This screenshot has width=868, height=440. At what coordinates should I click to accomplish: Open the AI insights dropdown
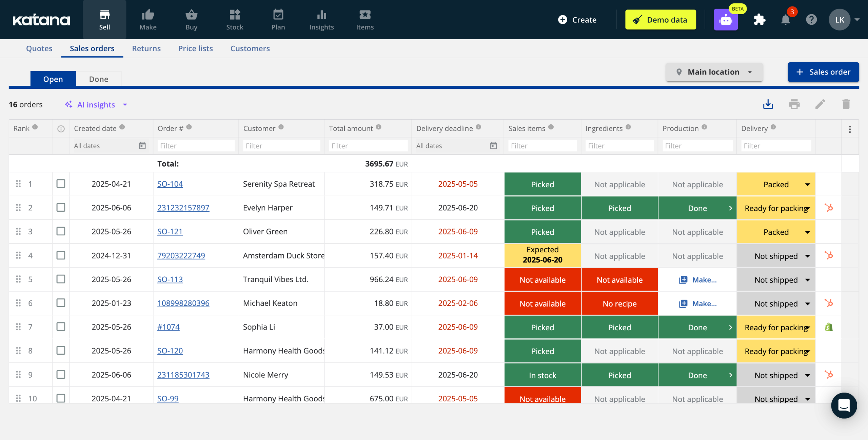96,105
